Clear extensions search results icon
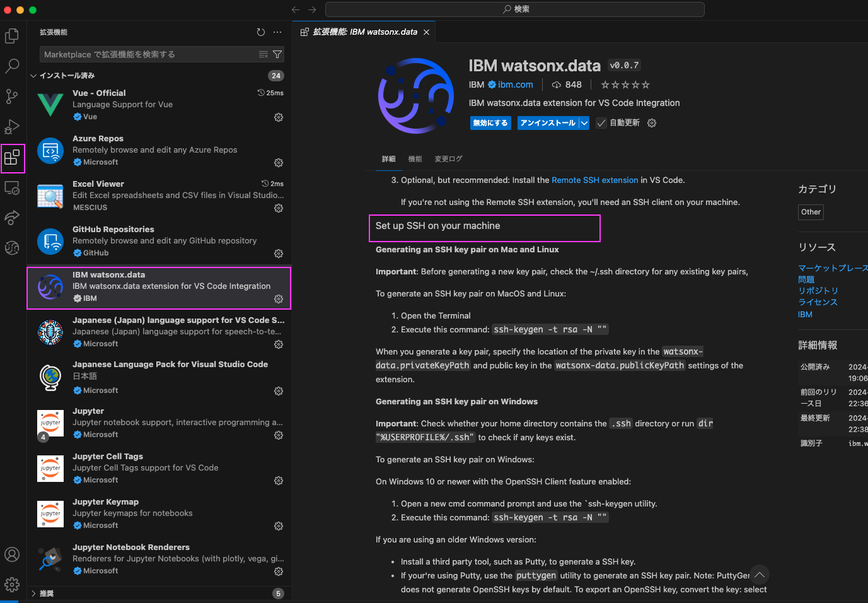Image resolution: width=868 pixels, height=603 pixels. pos(263,54)
